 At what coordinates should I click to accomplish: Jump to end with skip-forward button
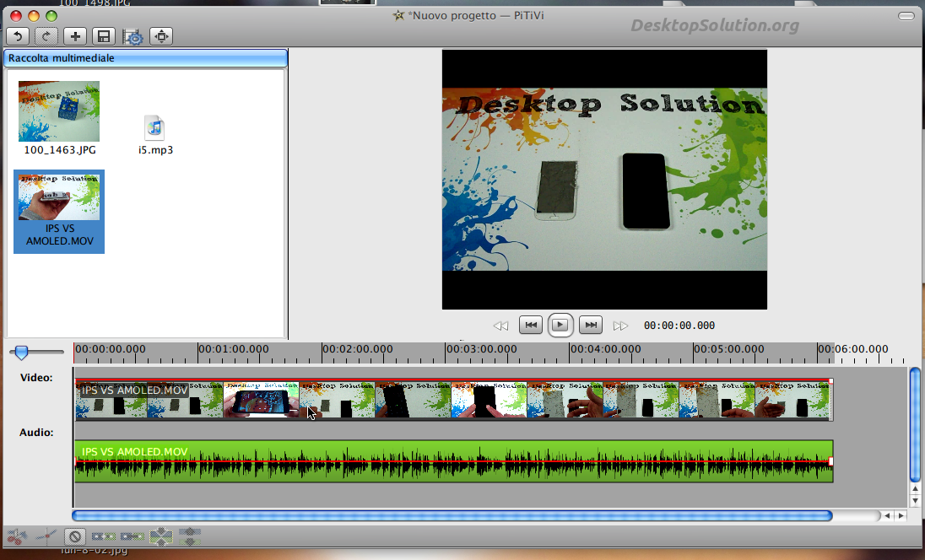point(591,326)
